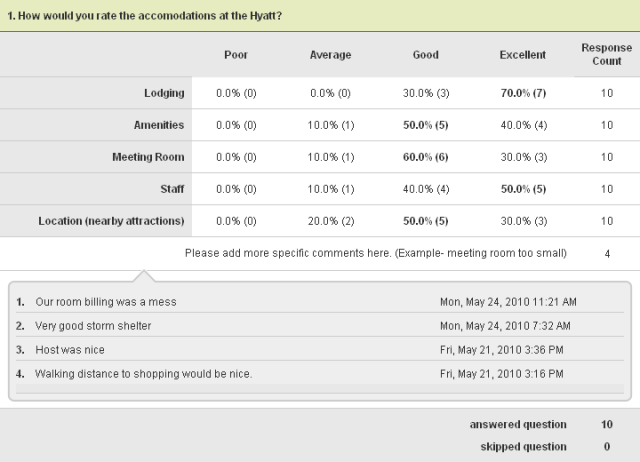Select the 'Very good storm shelter' comment

pos(100,326)
